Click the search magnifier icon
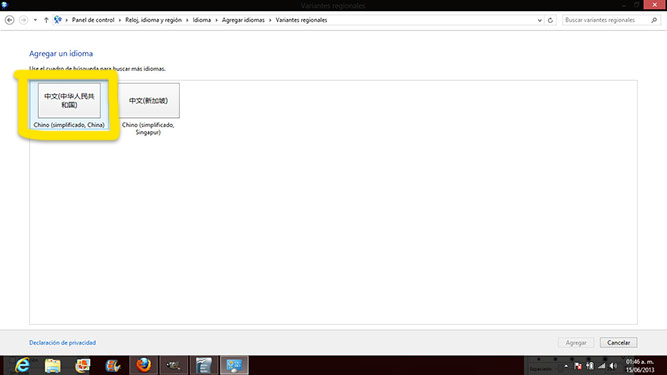 point(654,20)
